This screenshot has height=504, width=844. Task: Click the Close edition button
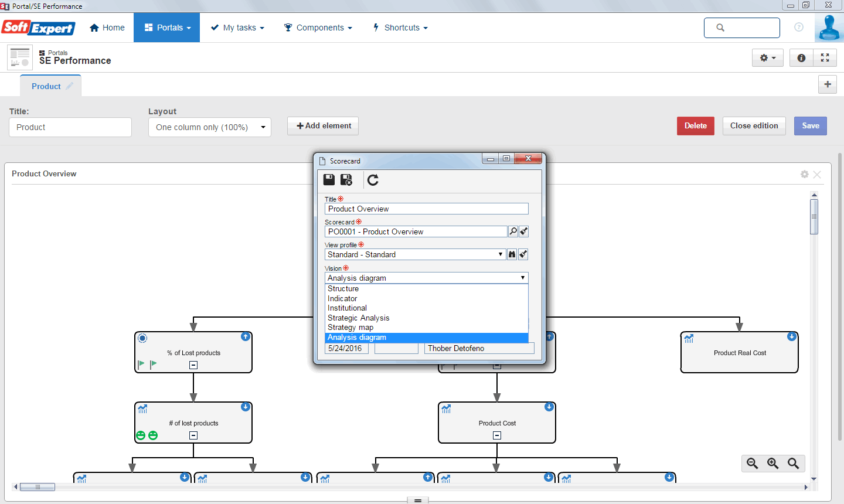(x=754, y=126)
